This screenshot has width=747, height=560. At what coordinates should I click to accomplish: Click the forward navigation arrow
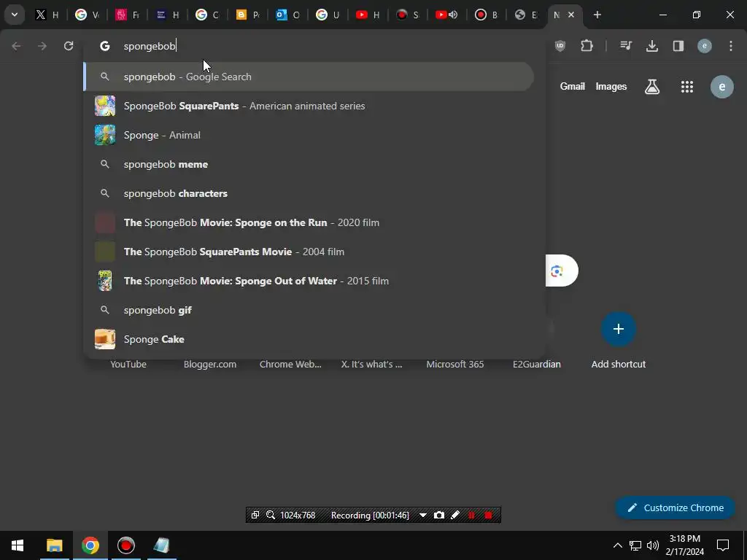(42, 46)
